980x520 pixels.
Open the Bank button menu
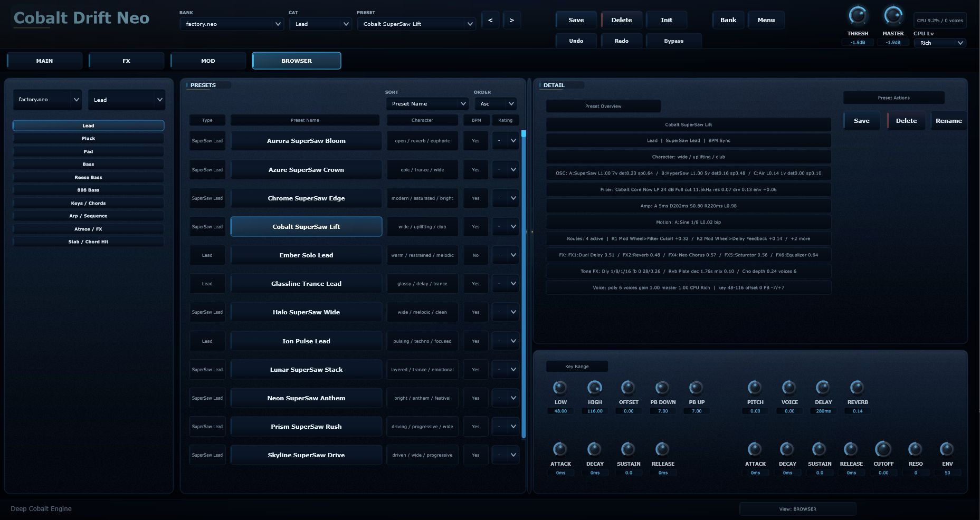728,20
